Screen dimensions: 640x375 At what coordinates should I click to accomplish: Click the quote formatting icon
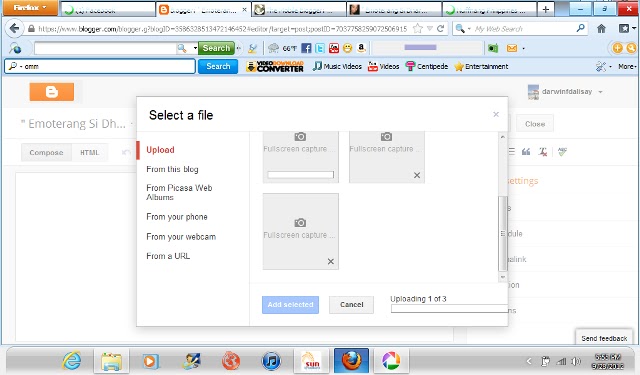[x=526, y=152]
